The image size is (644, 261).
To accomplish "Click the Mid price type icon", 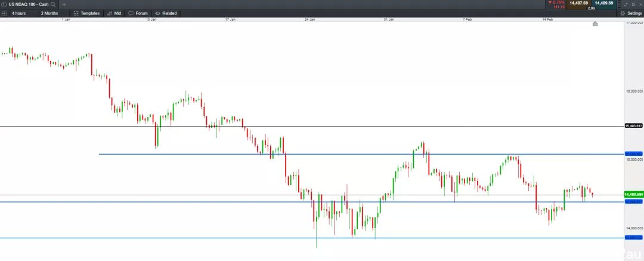I will pos(109,13).
